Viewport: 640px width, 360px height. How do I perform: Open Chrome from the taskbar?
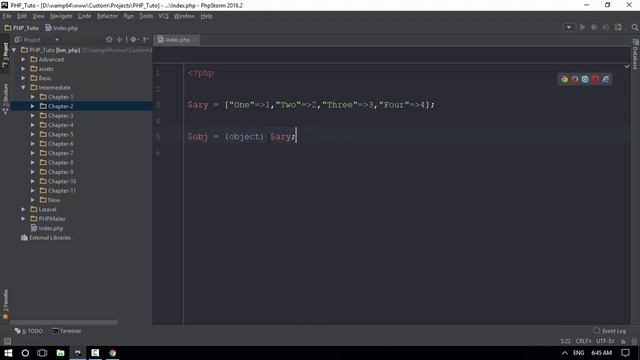coord(113,353)
